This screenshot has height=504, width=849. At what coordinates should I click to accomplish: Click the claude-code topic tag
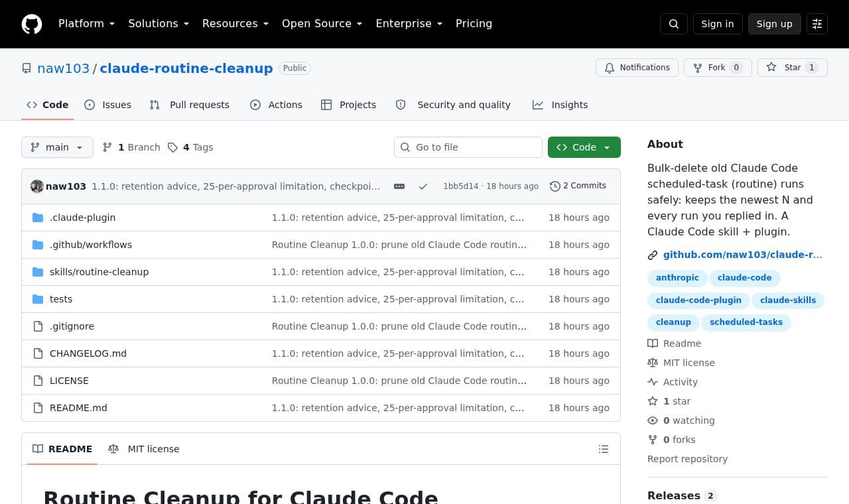point(744,278)
